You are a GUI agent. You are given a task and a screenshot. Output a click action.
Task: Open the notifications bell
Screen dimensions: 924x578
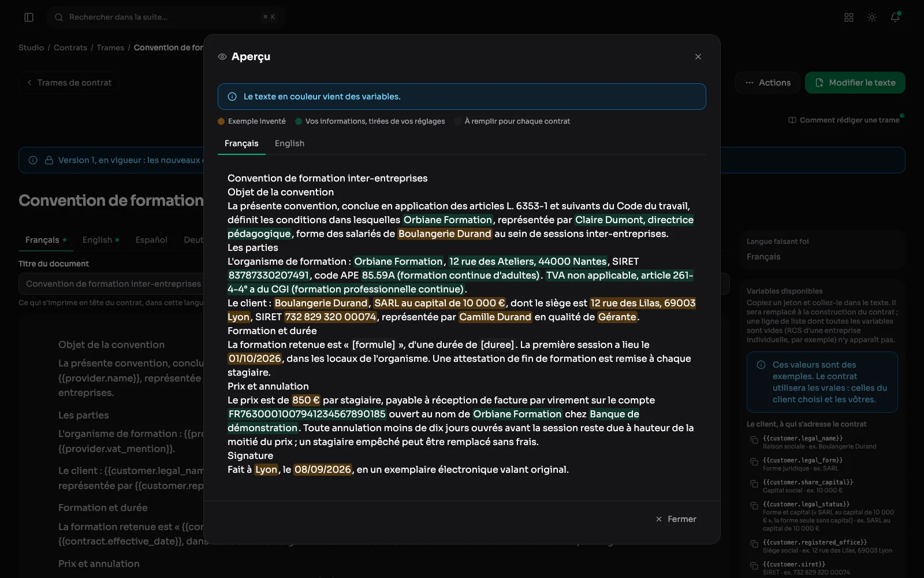click(895, 17)
